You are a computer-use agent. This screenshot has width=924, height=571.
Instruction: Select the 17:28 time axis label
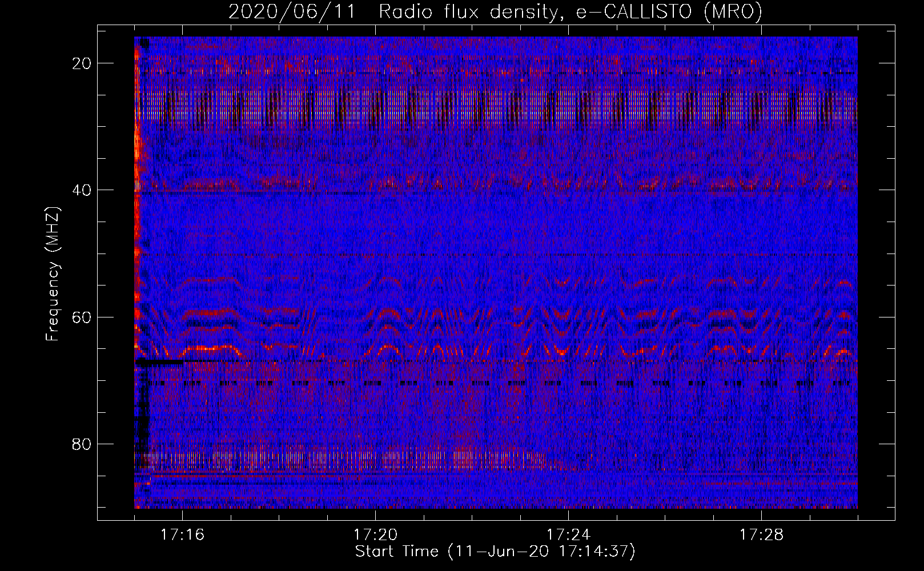coord(761,535)
